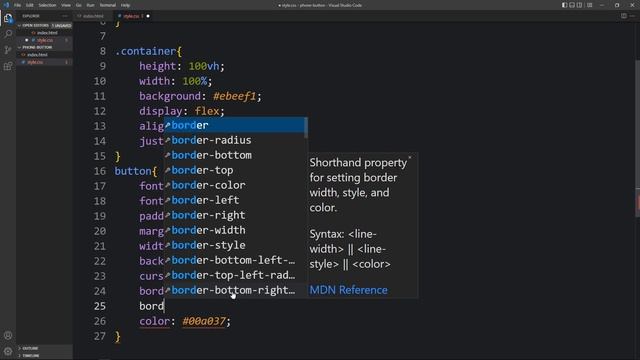Open the Extensions view
The height and width of the screenshot is (360, 640).
[x=8, y=66]
